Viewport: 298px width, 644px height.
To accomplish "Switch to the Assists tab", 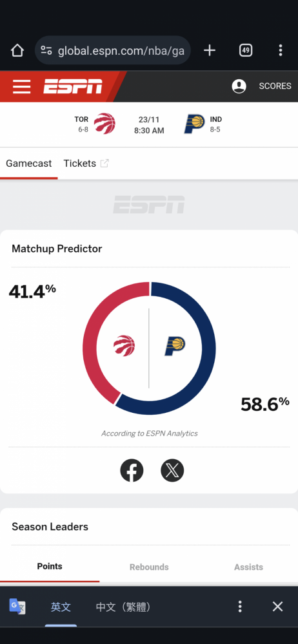I will pos(248,567).
